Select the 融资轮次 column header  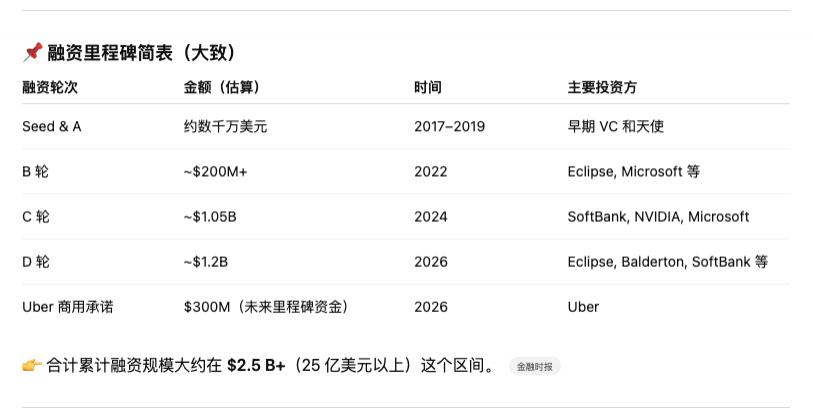pos(50,88)
